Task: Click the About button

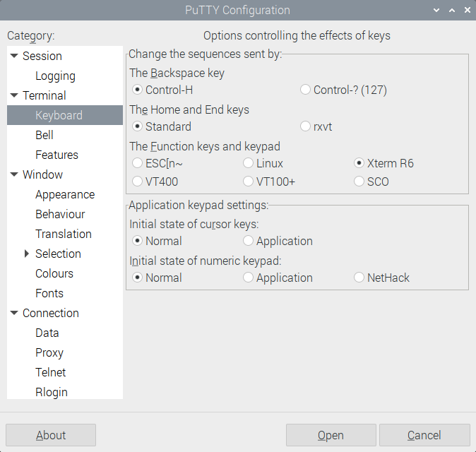Action: (x=51, y=435)
